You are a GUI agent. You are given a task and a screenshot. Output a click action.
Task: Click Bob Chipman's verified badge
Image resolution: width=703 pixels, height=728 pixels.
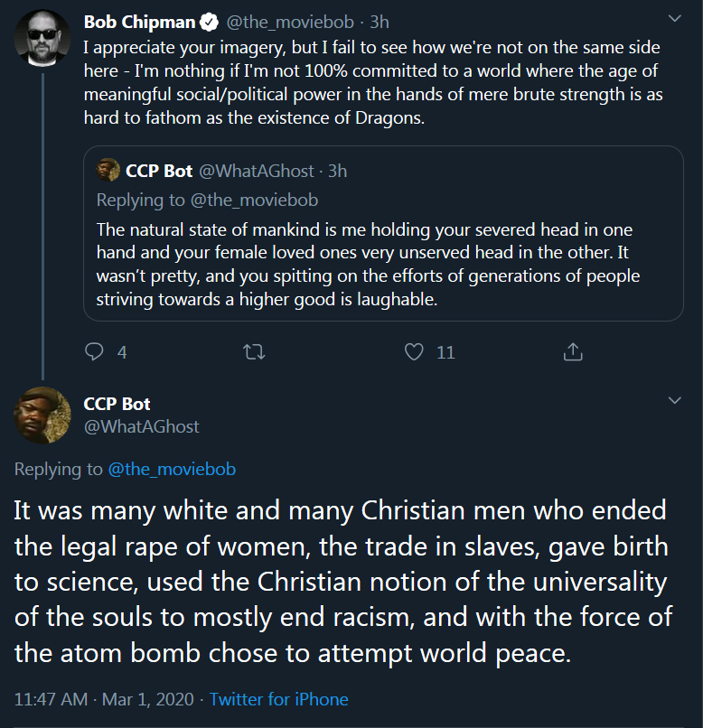point(209,22)
